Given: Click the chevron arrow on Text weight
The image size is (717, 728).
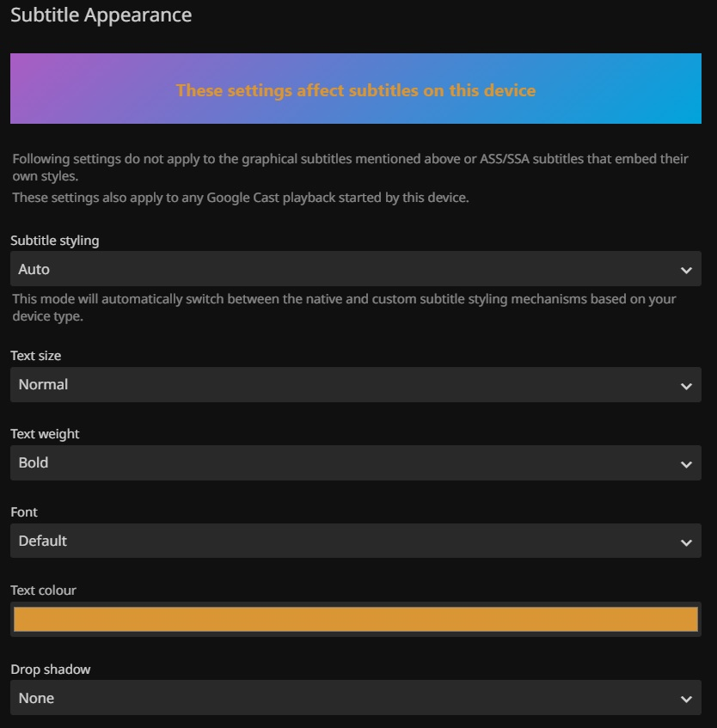Looking at the screenshot, I should 686,464.
